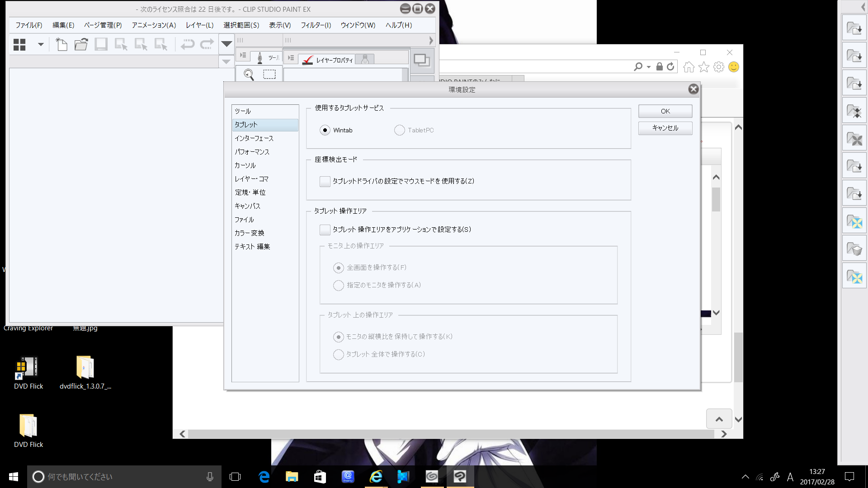Select the Zoom magnifier tool
868x488 pixels.
point(249,75)
